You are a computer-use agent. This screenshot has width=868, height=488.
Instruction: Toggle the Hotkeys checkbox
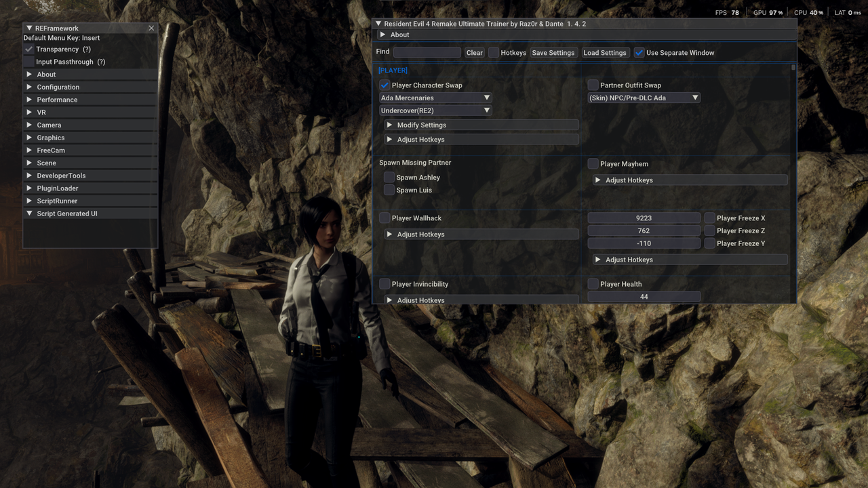[x=494, y=52]
